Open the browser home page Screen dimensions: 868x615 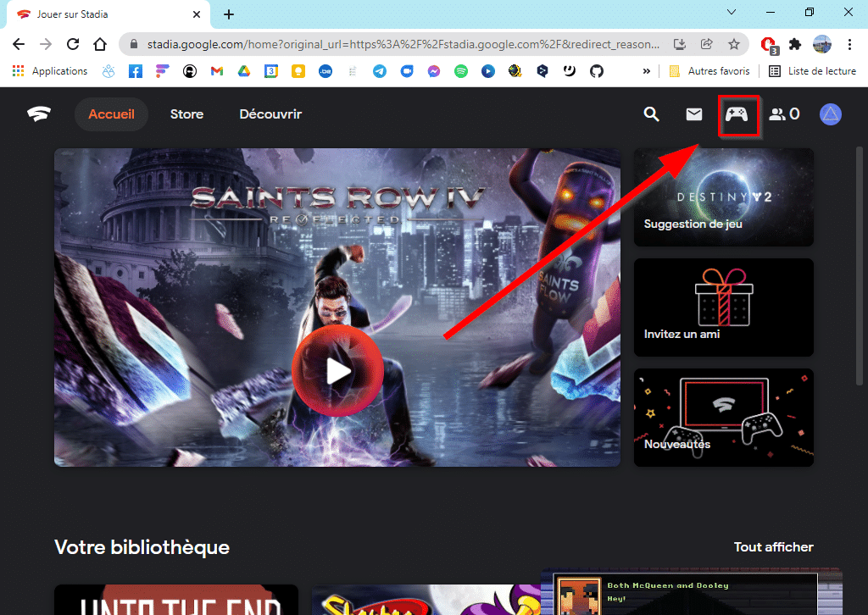tap(100, 44)
